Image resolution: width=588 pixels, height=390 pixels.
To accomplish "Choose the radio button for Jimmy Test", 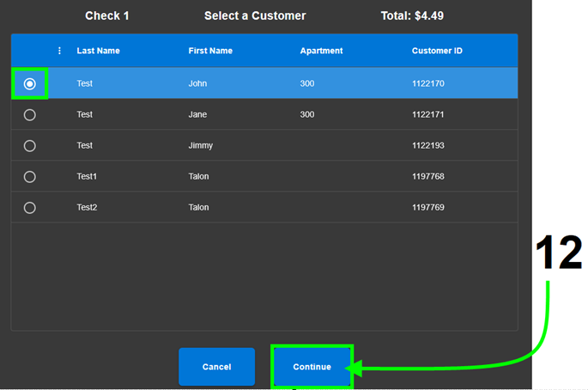I will 30,145.
